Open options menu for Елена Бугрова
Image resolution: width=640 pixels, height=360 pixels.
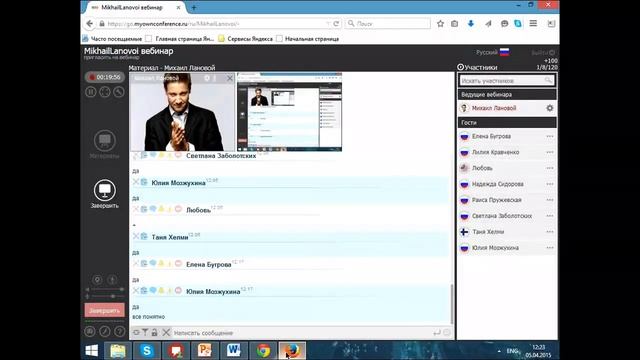click(550, 136)
